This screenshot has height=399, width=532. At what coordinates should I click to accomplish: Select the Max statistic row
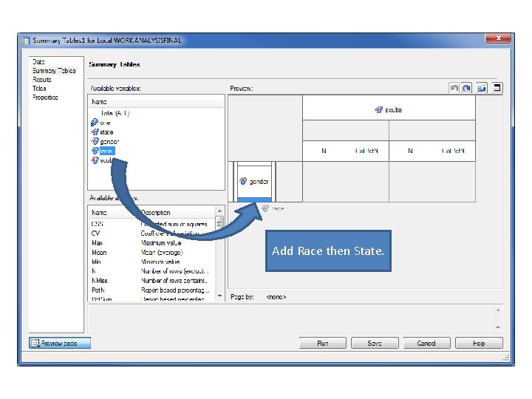(x=151, y=243)
